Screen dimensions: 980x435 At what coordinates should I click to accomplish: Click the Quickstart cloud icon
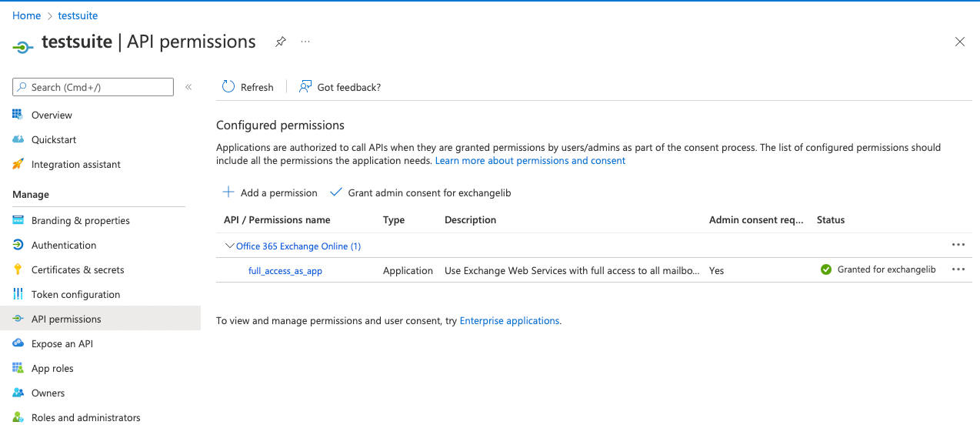pos(18,139)
